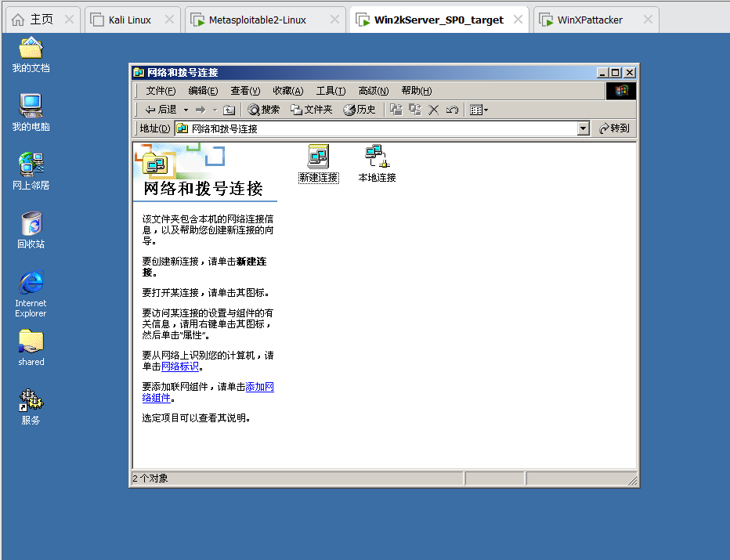Open 我的文档 desktop icon
Image resolution: width=730 pixels, height=560 pixels.
point(31,56)
